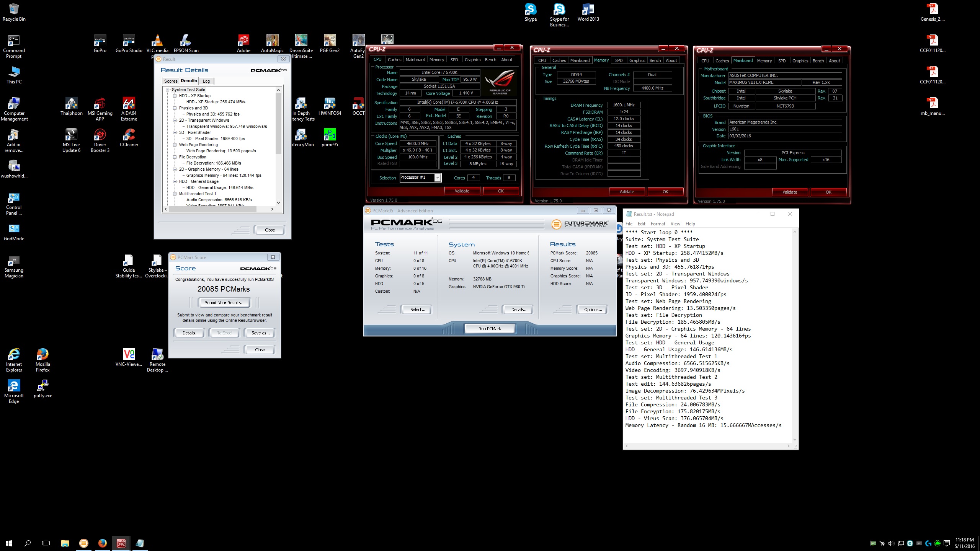Click taskbar clock showing 11:18 PM
This screenshot has height=551, width=980.
(964, 543)
